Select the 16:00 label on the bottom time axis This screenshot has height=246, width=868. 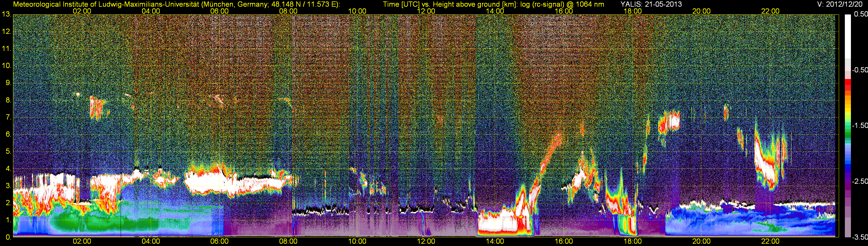(x=564, y=241)
